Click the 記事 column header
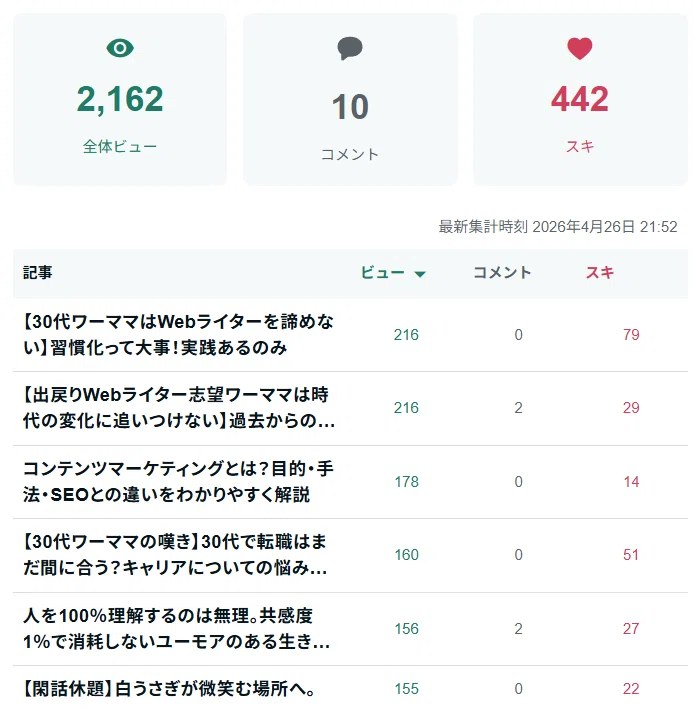 [x=38, y=273]
